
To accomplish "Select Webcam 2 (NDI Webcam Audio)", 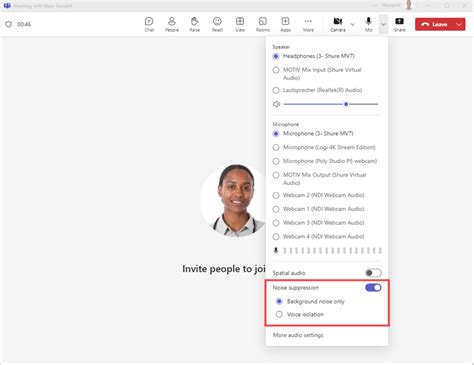I will 318,195.
